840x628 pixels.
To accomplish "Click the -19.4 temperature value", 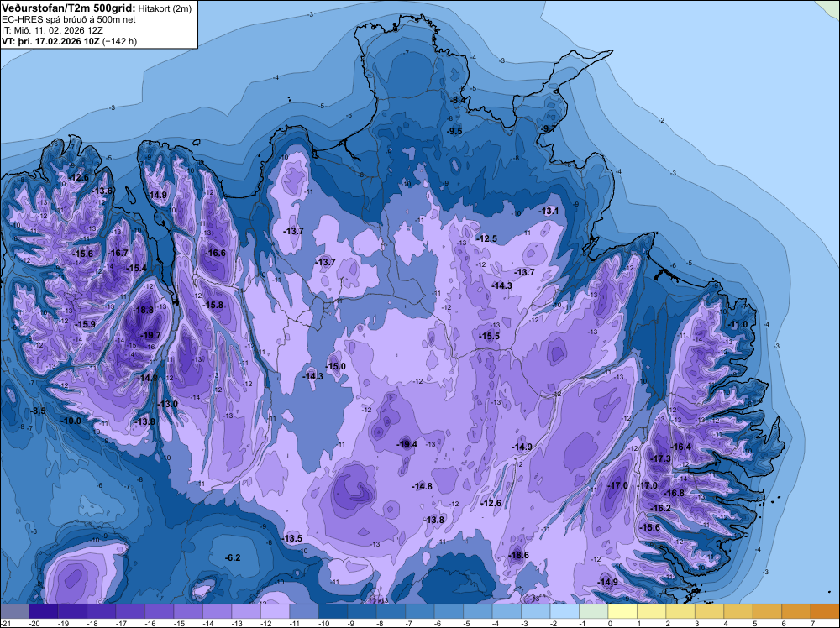I will (407, 444).
